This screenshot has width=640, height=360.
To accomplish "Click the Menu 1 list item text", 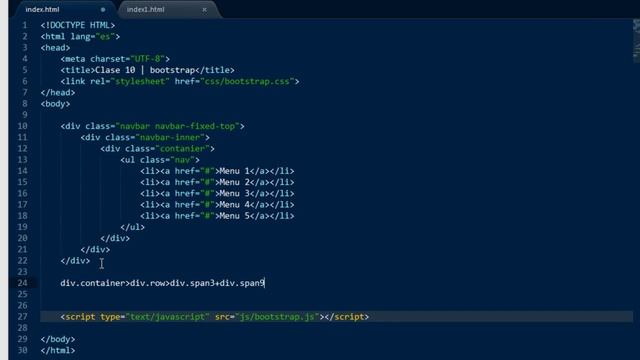I will pos(234,171).
